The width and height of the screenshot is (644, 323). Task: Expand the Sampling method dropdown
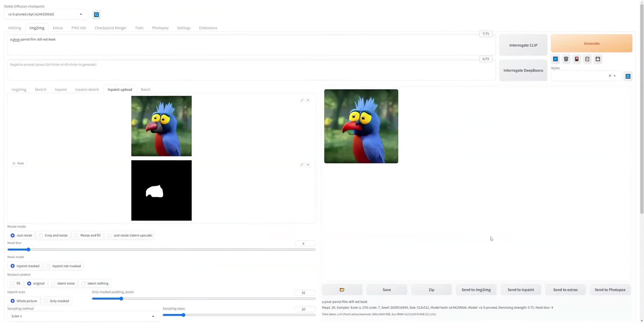(153, 316)
